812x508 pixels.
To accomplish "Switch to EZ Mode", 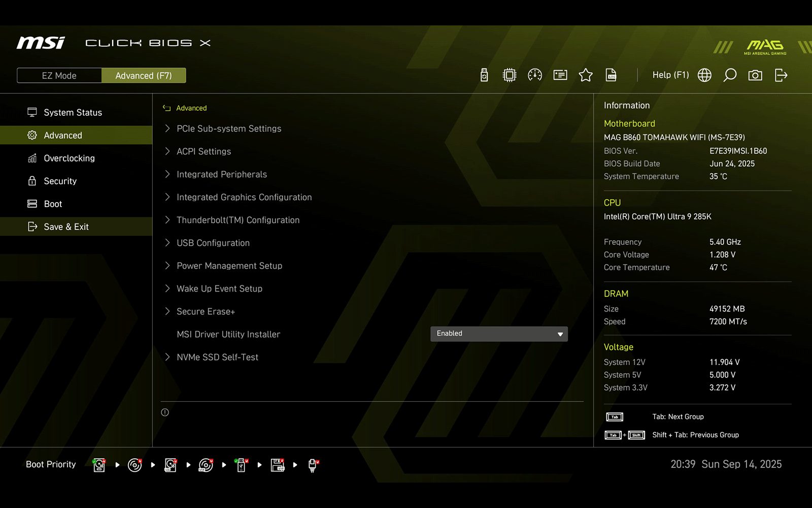I will coord(59,75).
